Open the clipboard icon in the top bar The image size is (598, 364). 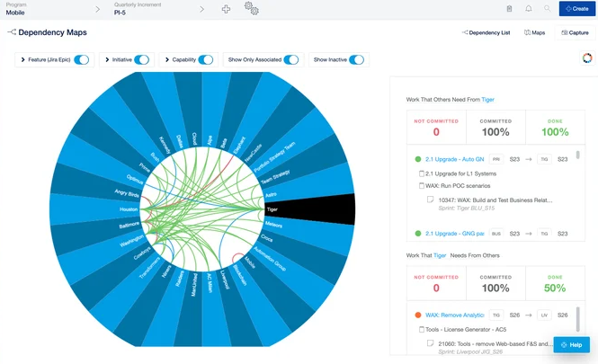click(509, 9)
